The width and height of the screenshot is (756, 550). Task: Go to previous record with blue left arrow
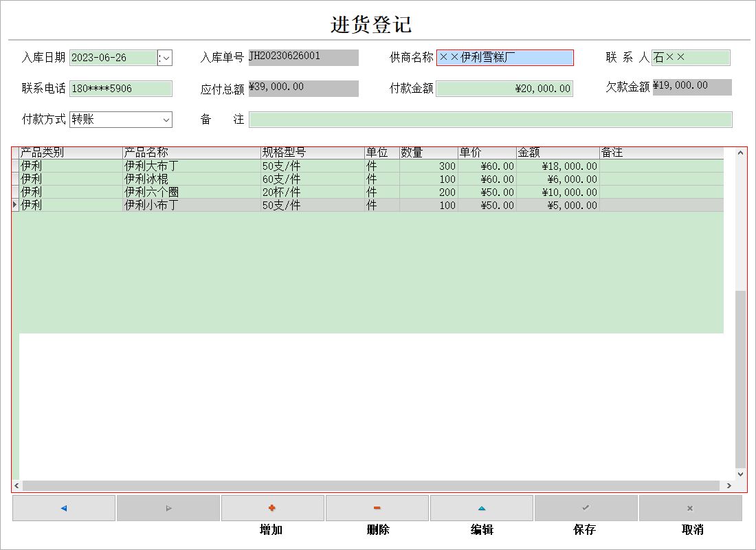click(x=64, y=508)
